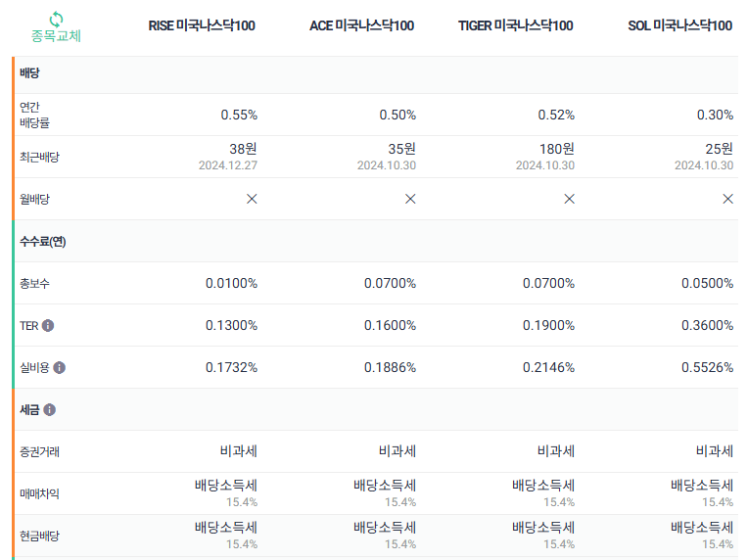The image size is (748, 560).
Task: Click the 세금 section header text
Action: coord(29,410)
